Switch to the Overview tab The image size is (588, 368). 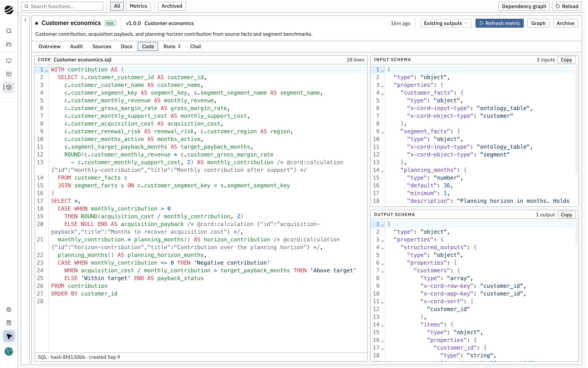50,47
